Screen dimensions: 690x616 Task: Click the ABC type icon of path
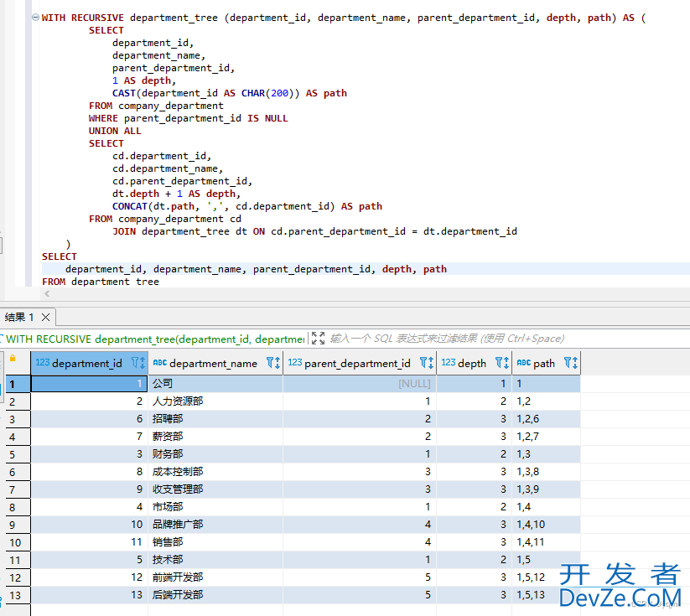coord(524,363)
